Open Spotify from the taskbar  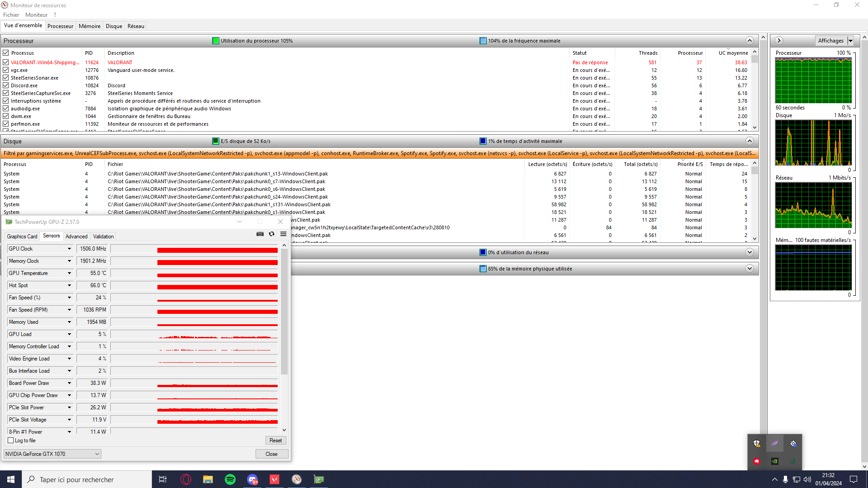click(230, 479)
